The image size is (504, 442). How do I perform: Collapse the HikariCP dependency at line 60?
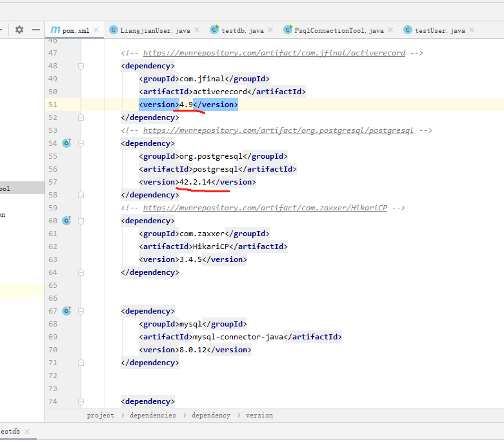coord(81,221)
